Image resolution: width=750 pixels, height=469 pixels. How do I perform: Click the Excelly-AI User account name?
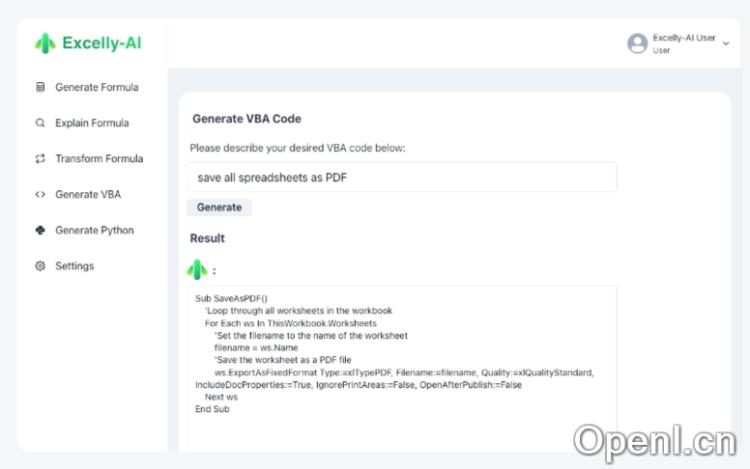[684, 38]
